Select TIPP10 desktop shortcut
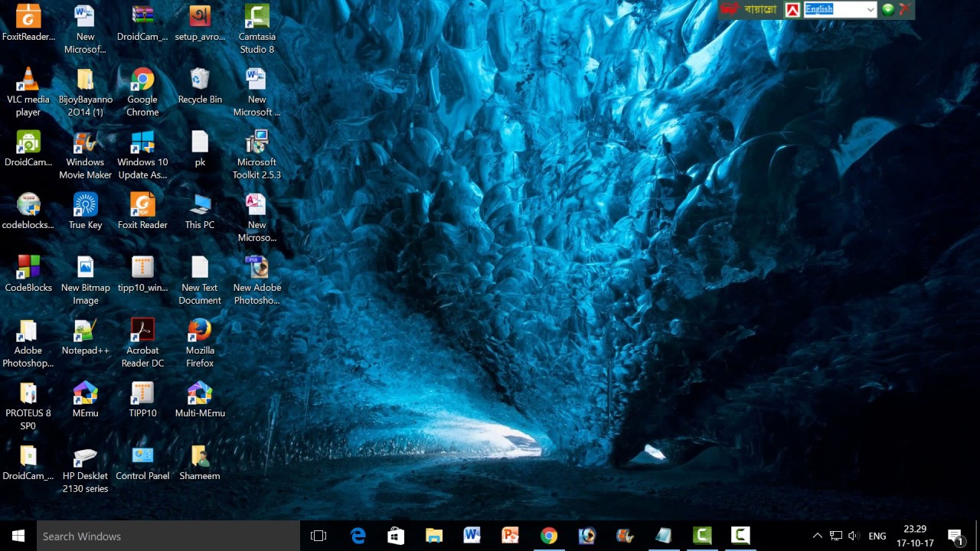Viewport: 980px width, 551px height. 142,399
